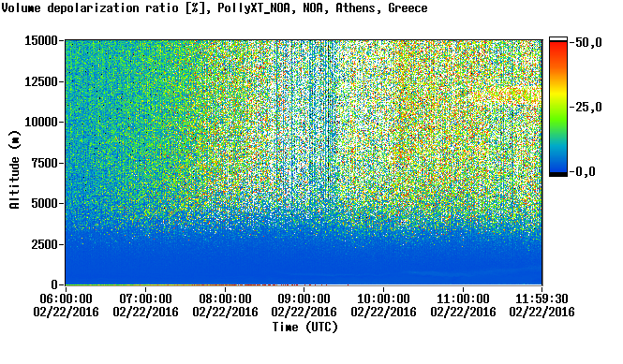Click the 08:00:00 time axis label

pyautogui.click(x=225, y=298)
